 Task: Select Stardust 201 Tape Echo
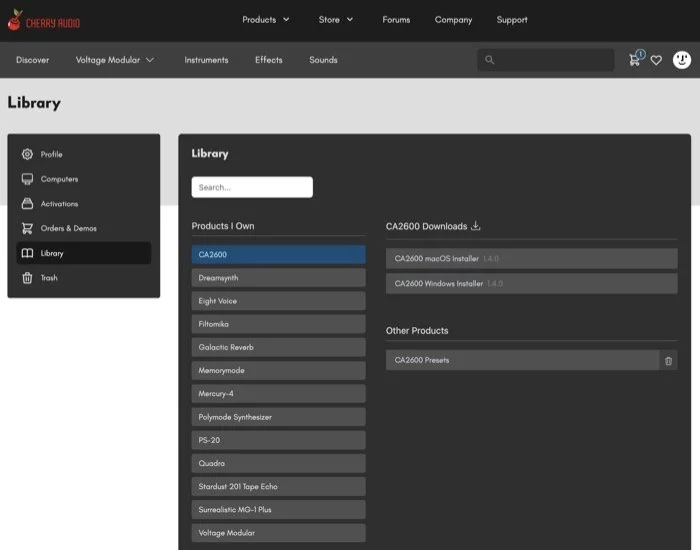click(x=279, y=487)
